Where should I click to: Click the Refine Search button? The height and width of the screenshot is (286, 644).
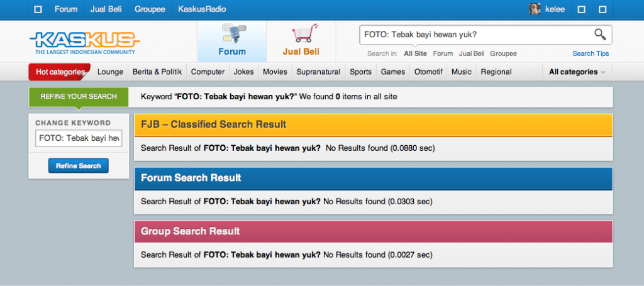(79, 166)
